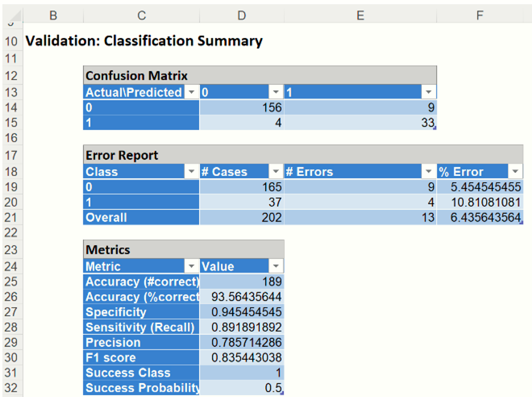Viewport: 532px width, 397px height.
Task: Select the cell showing 156 true negatives
Action: click(x=242, y=108)
